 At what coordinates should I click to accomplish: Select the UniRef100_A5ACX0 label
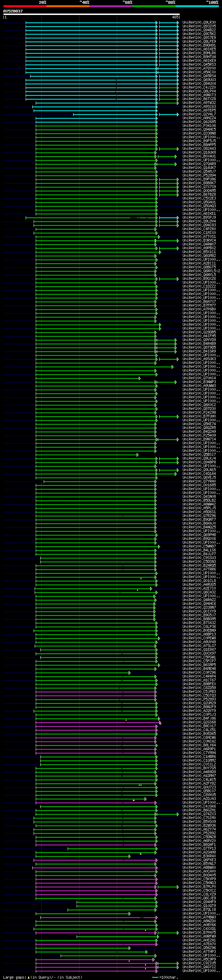pos(199,72)
